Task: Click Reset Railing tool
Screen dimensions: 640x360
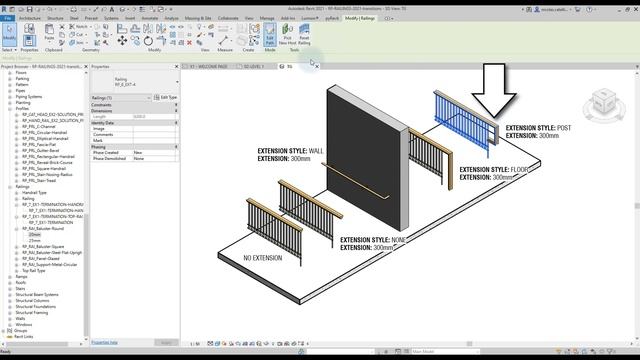Action: (x=304, y=34)
